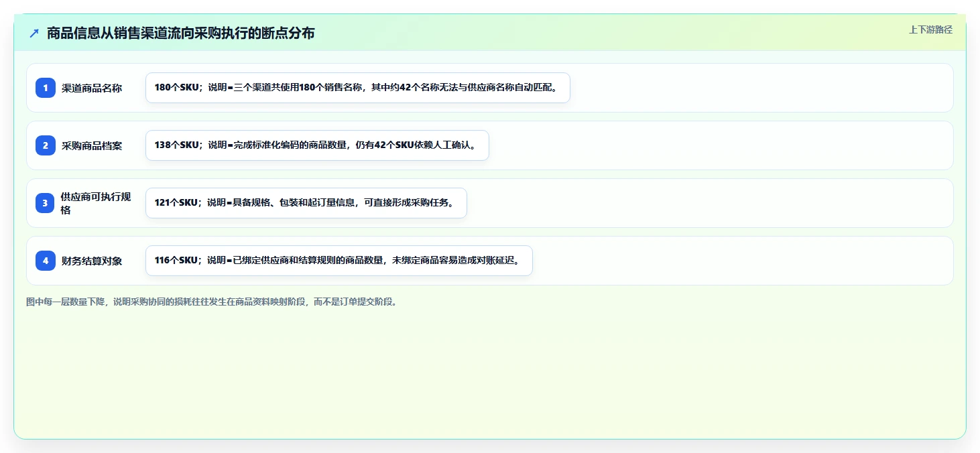
Task: Click step number 1 badge
Action: [x=46, y=88]
